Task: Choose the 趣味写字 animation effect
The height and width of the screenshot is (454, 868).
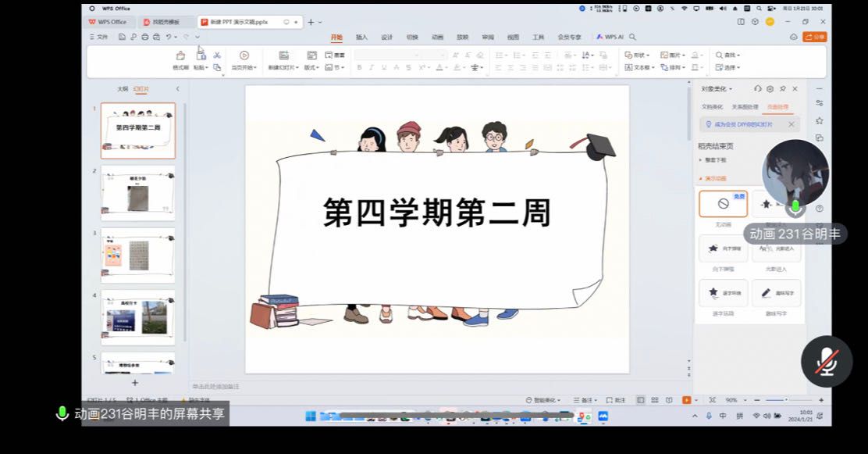Action: (x=776, y=293)
